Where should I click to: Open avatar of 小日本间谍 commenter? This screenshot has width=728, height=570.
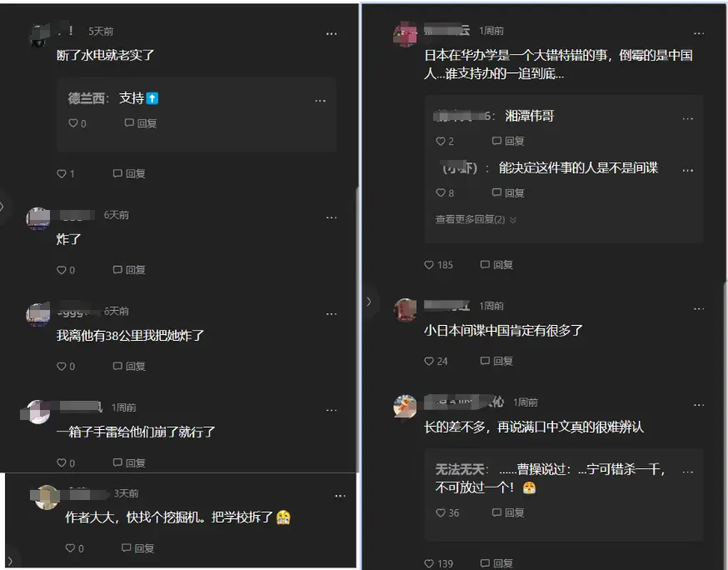click(x=405, y=310)
